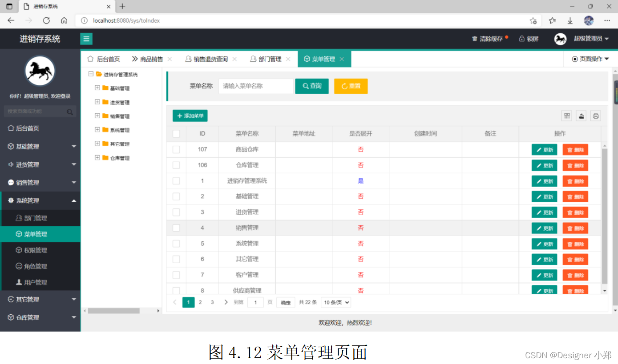The image size is (618, 364).
Task: Close the 商品销售 tab
Action: click(170, 59)
